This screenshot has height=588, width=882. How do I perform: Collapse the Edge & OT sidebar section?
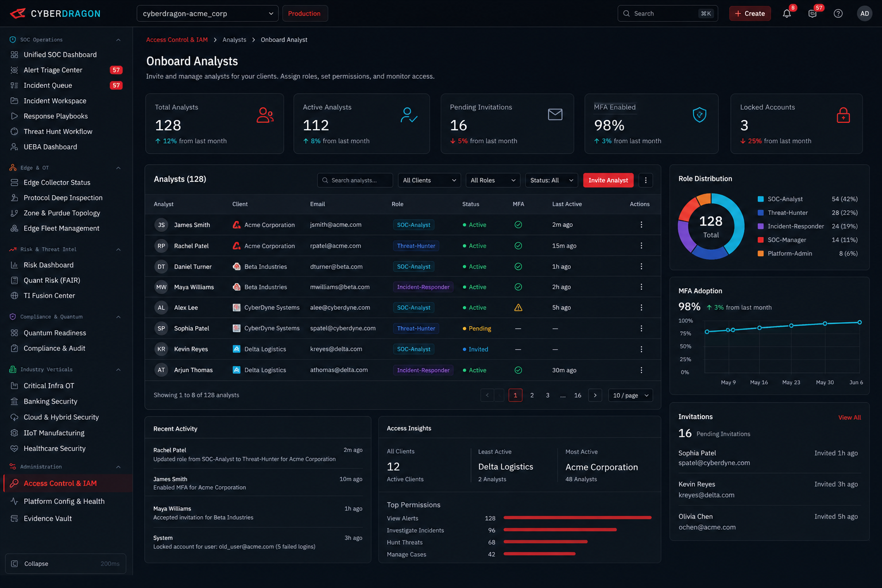(118, 168)
